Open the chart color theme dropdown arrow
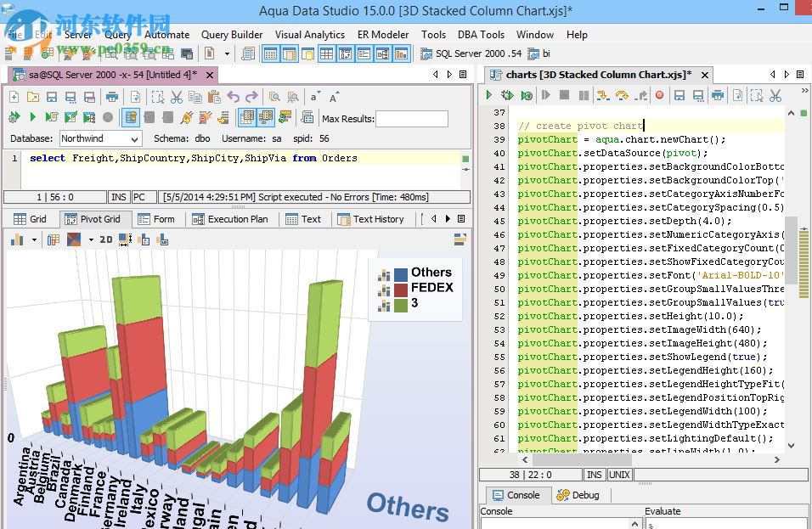Screen dimensions: 812x529 [91, 240]
